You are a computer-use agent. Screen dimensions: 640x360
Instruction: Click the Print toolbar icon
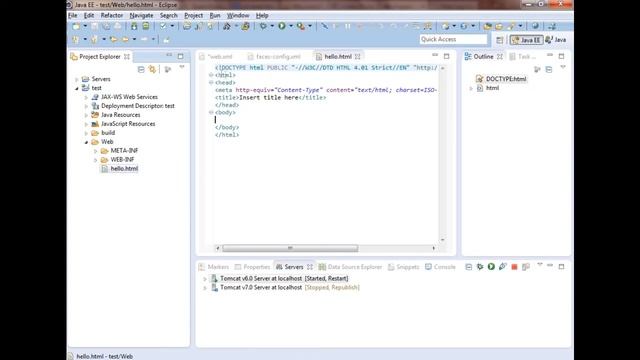(x=118, y=26)
